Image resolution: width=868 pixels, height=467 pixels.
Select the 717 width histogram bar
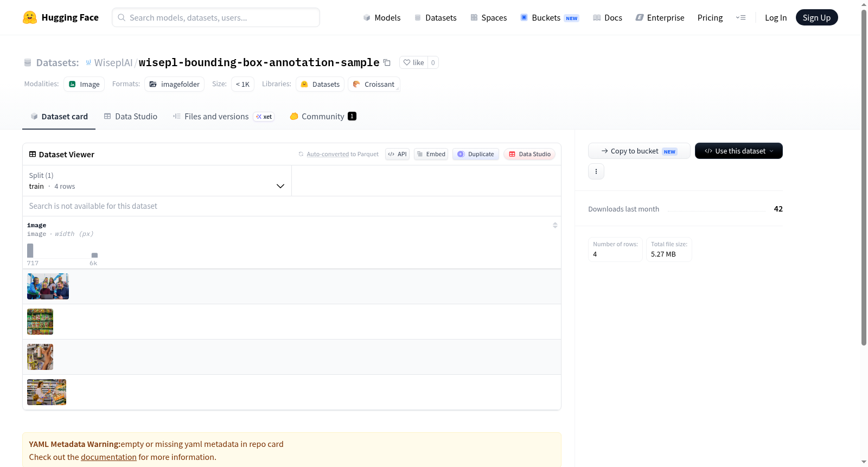(x=30, y=251)
